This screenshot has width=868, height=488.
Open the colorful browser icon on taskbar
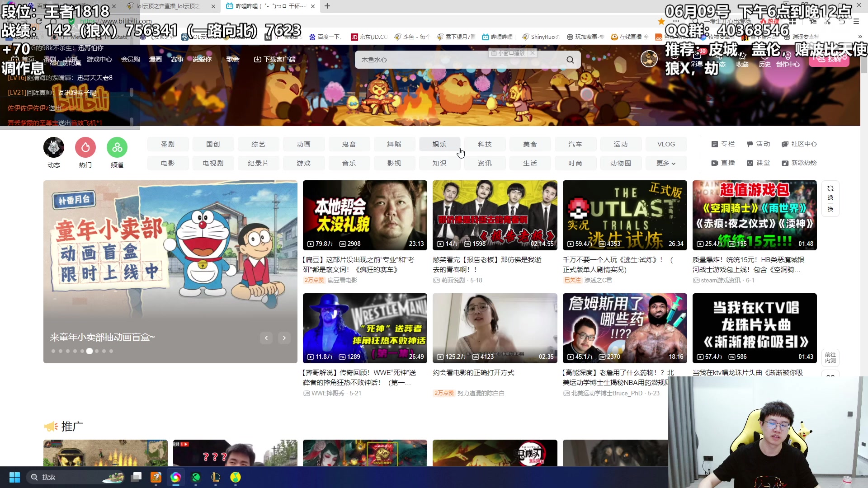click(x=175, y=477)
